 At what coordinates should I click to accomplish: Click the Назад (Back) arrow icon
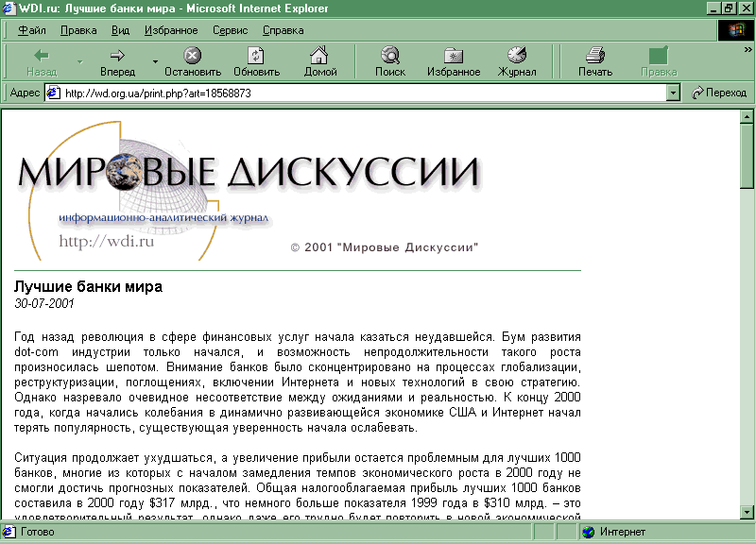click(42, 56)
